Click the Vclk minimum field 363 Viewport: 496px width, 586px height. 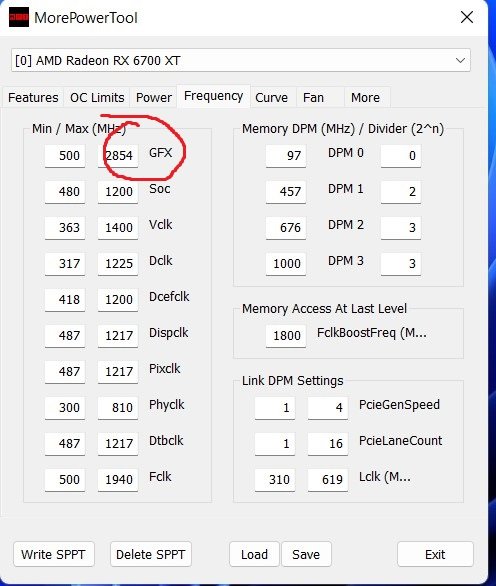[65, 228]
